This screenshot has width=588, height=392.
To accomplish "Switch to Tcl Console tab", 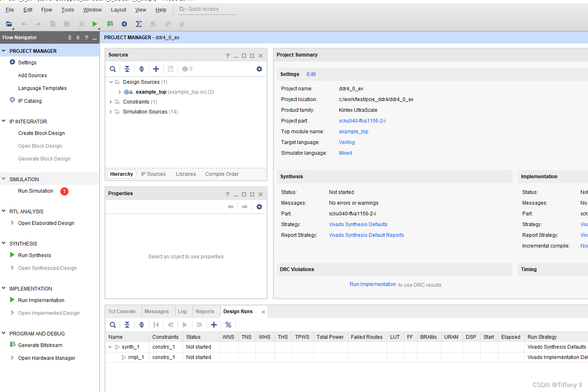I will tap(122, 312).
